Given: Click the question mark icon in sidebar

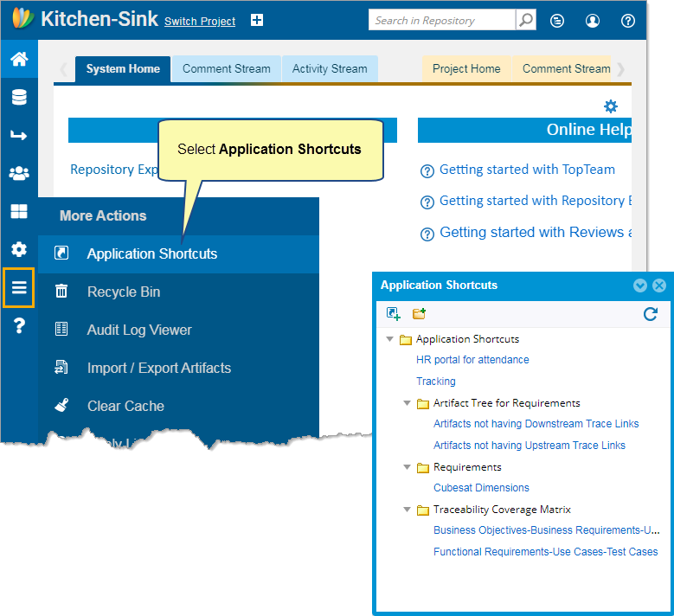Looking at the screenshot, I should pos(19,326).
